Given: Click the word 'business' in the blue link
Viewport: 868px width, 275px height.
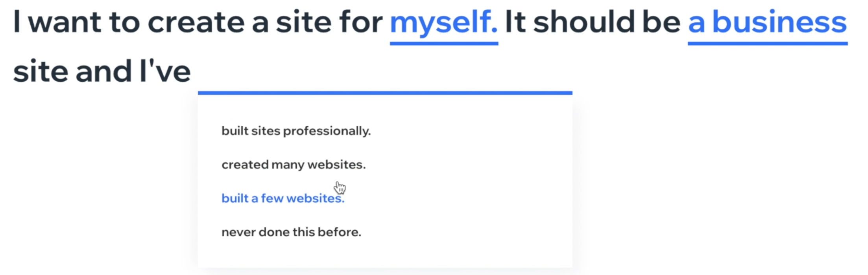Looking at the screenshot, I should click(x=780, y=22).
